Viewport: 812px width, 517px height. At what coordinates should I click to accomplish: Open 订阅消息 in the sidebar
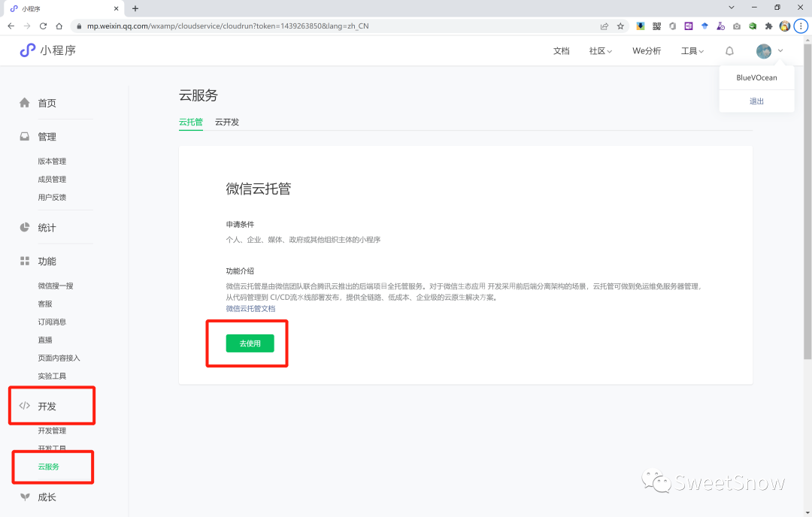pyautogui.click(x=52, y=322)
